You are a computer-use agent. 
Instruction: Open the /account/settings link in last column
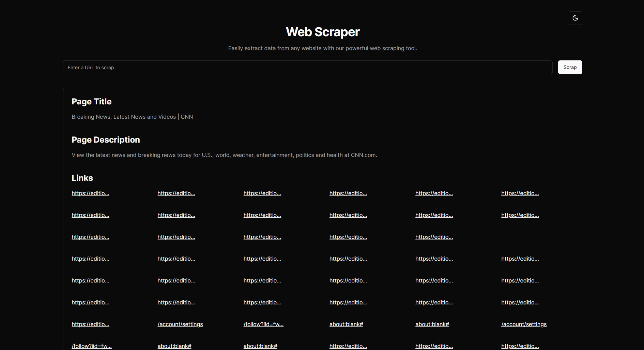524,324
